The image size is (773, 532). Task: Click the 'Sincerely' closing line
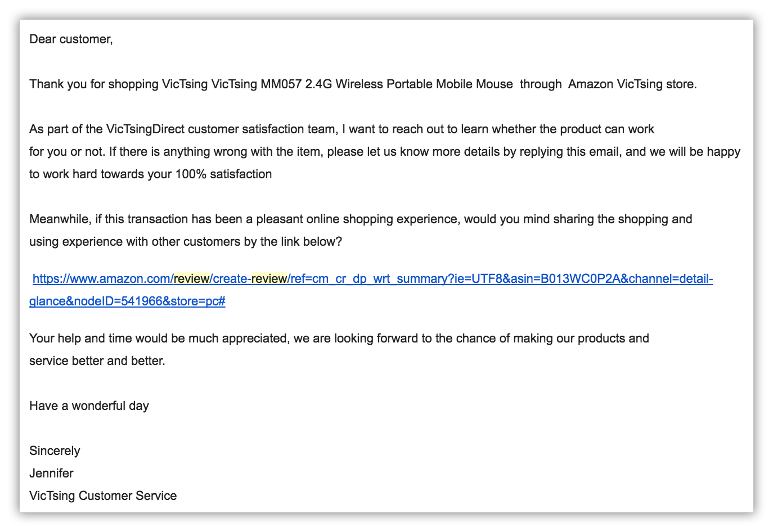pos(55,451)
